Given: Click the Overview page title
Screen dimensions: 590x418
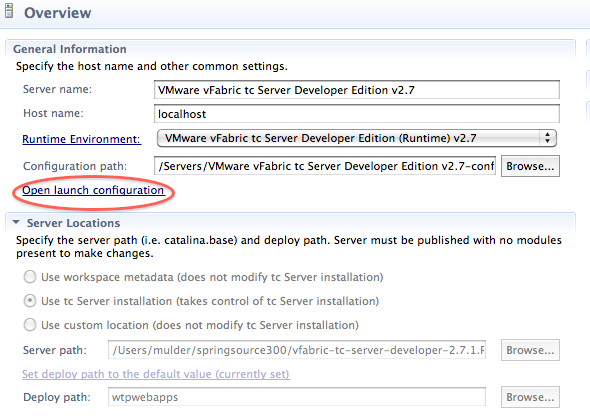Looking at the screenshot, I should (57, 13).
